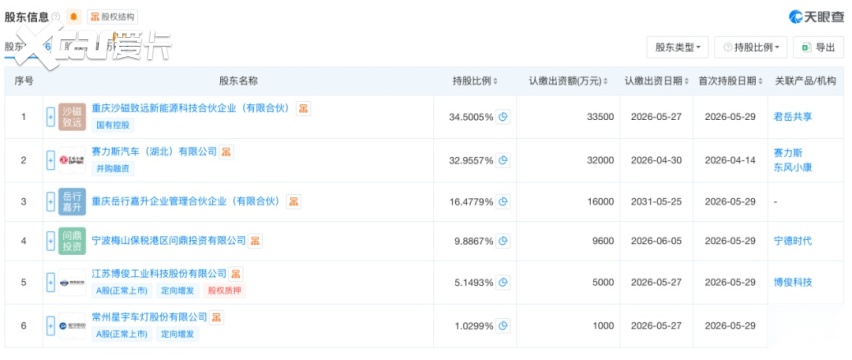Expand row 4 宁波梅山 plus button
Viewport: 852px width, 360px height.
(x=51, y=241)
